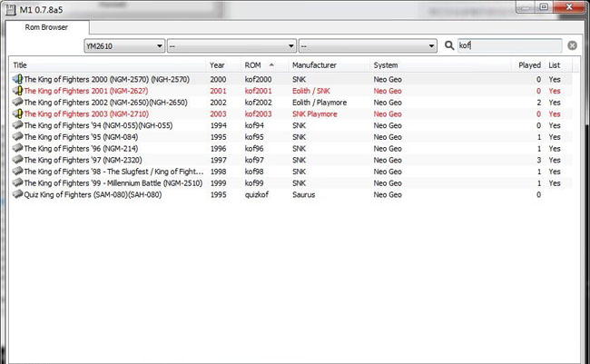The height and width of the screenshot is (364, 590).
Task: Select 'The King of Fighters '97 (NGM-2320)' title
Action: pos(84,160)
